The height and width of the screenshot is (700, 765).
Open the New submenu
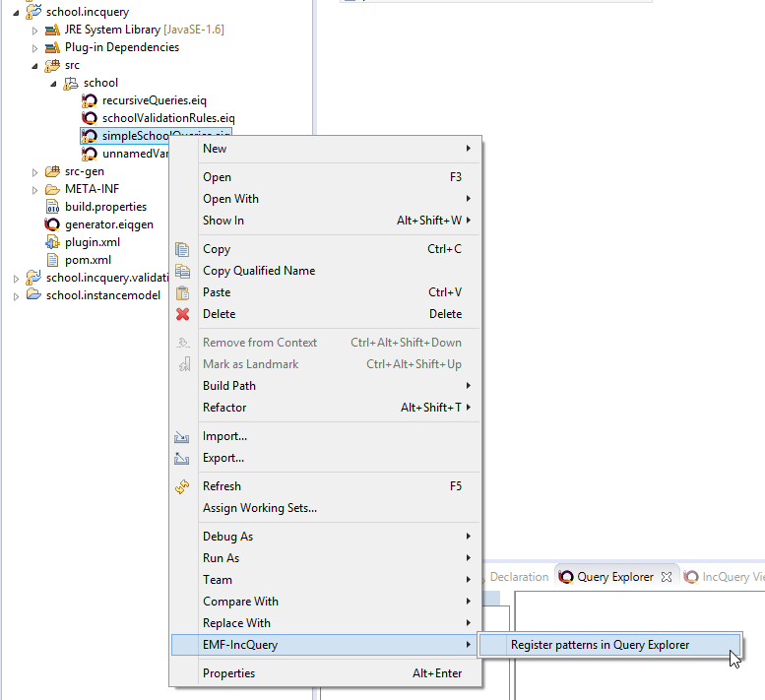click(326, 149)
